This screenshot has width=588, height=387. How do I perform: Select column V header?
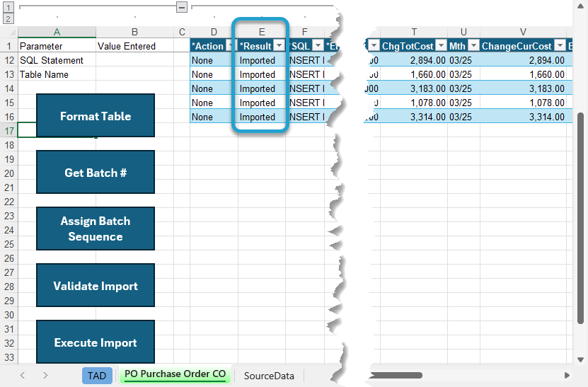pos(523,32)
